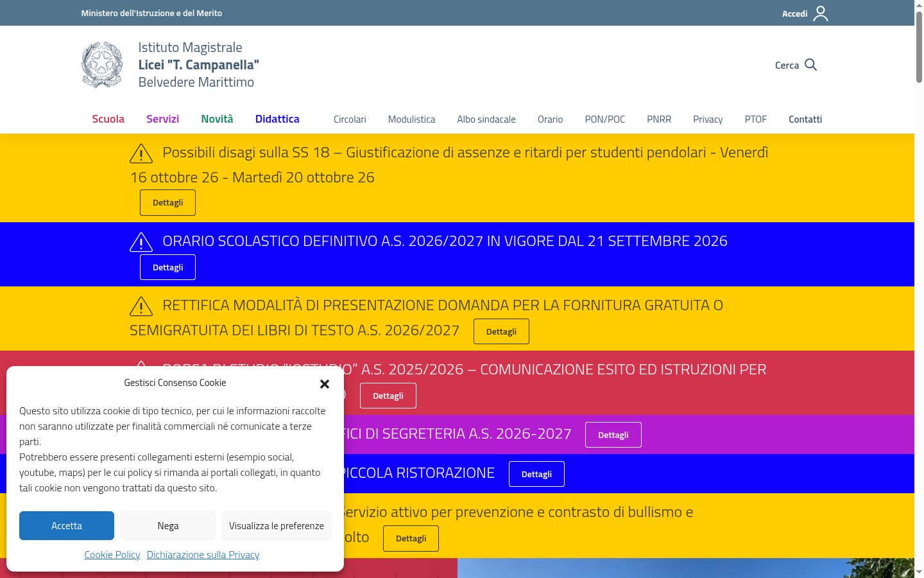Open the Orario link
The image size is (924, 578).
[x=550, y=119]
